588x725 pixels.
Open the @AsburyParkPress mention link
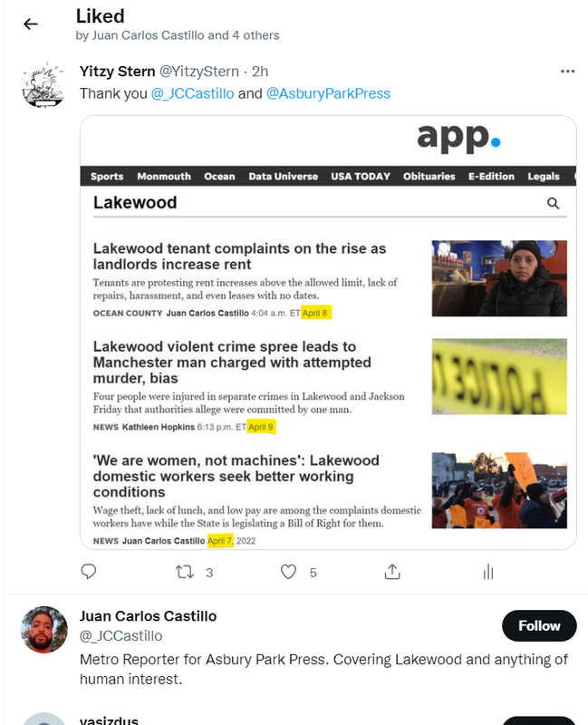pos(328,93)
